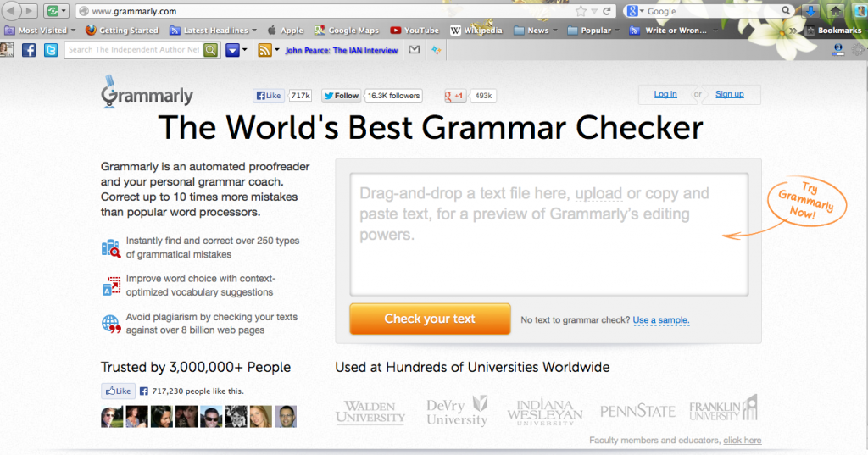
Task: Open the Wikipedia bookmark
Action: 476,31
